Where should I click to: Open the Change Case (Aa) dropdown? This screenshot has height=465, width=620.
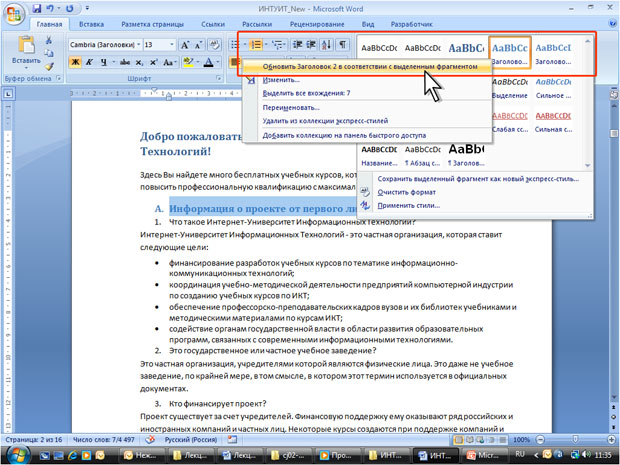[169, 62]
